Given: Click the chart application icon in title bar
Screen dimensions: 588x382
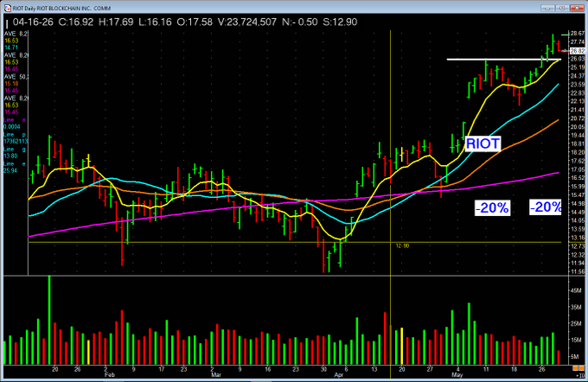Looking at the screenshot, I should (x=7, y=8).
